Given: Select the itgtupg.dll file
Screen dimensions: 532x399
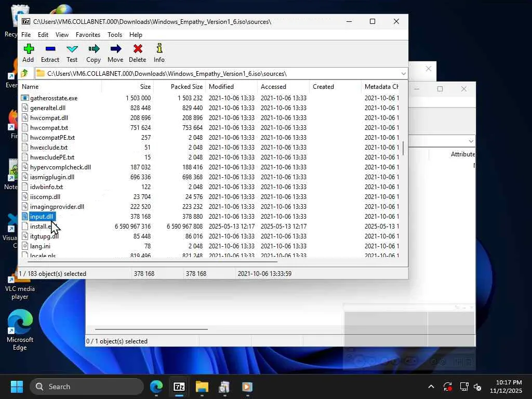Looking at the screenshot, I should coord(44,236).
